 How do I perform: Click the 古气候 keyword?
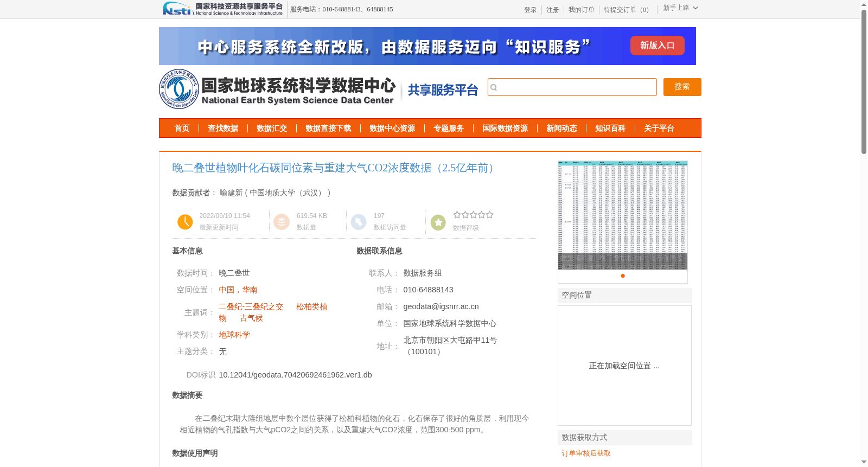point(251,318)
